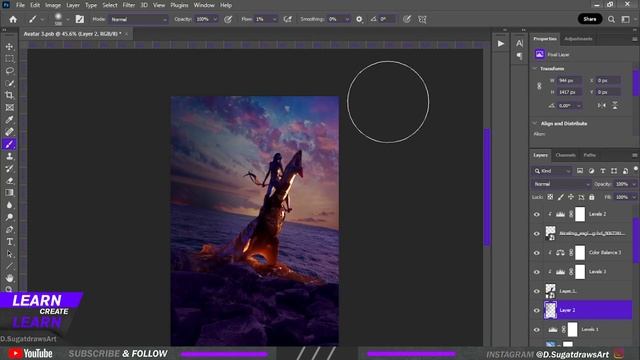Toggle airbrush build-up effect
The height and width of the screenshot is (360, 640).
288,19
